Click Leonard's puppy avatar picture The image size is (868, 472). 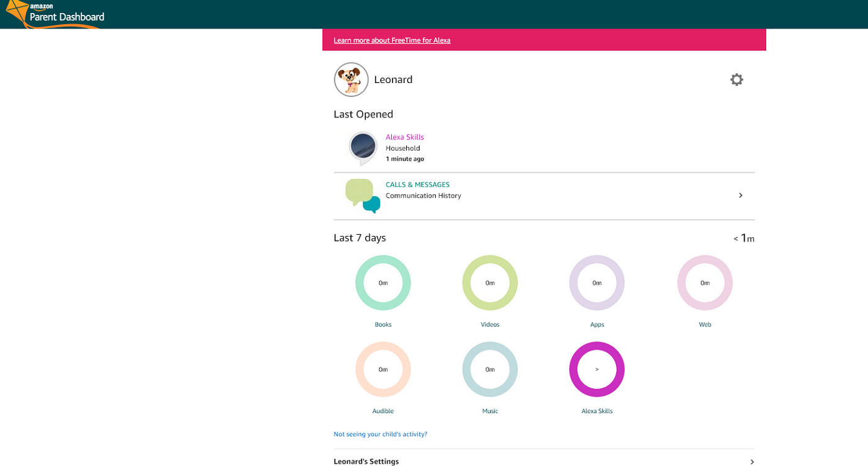click(x=352, y=79)
